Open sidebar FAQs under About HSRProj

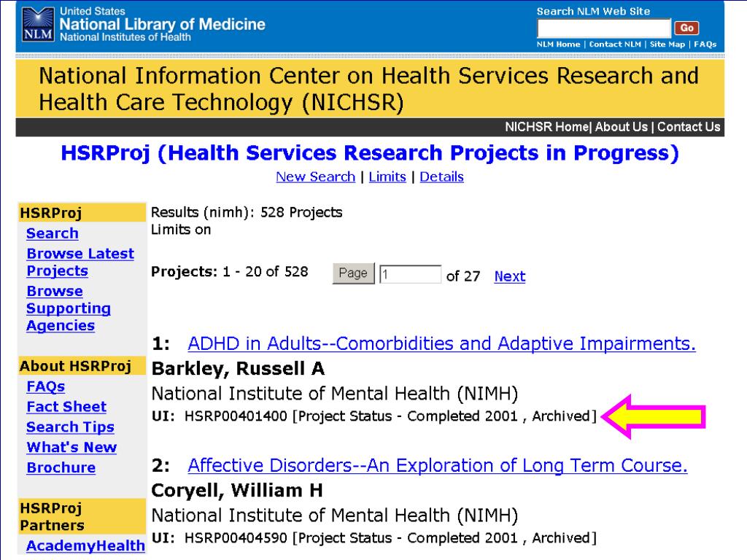[46, 386]
